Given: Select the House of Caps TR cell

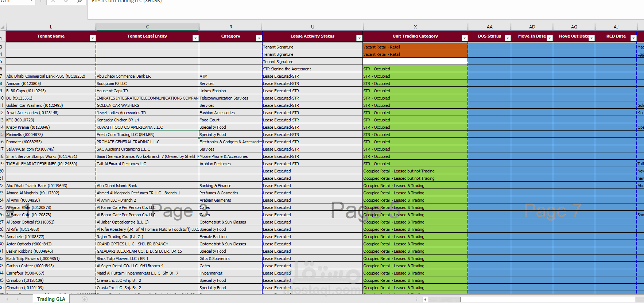Looking at the screenshot, I should pyautogui.click(x=147, y=91).
